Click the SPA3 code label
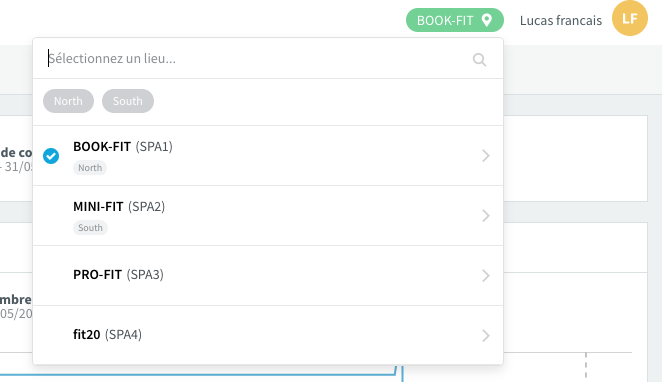The height and width of the screenshot is (382, 662). pos(145,275)
